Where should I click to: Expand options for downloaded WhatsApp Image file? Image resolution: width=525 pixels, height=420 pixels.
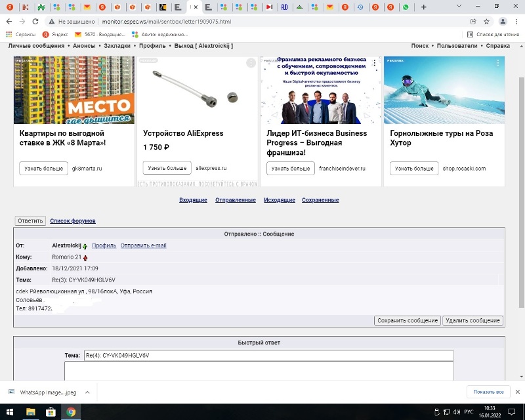[87, 392]
